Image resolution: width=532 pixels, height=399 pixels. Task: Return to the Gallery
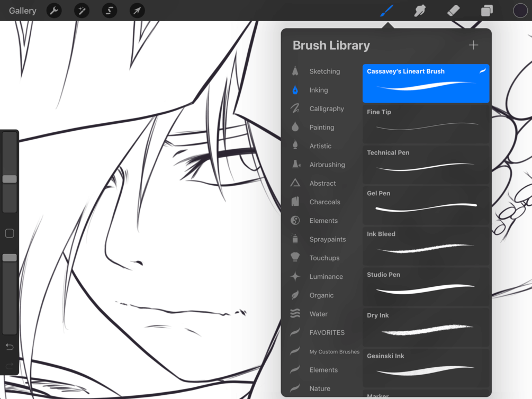(22, 11)
